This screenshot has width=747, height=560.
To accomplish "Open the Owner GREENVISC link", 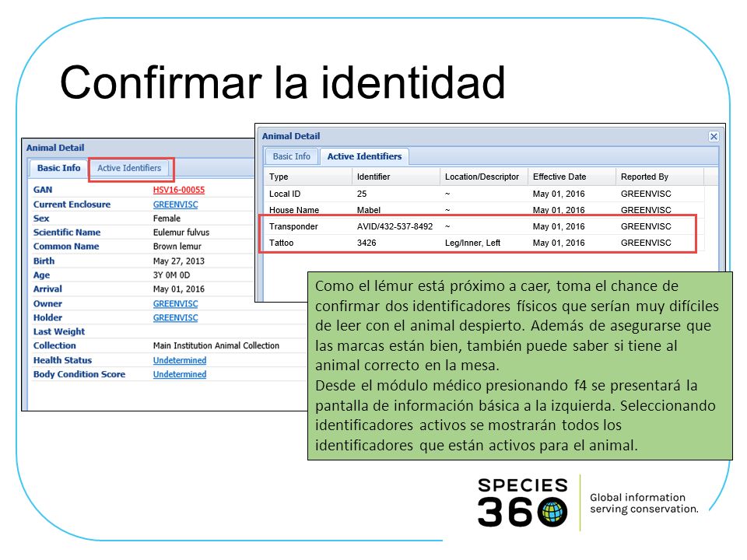I will pos(175,304).
